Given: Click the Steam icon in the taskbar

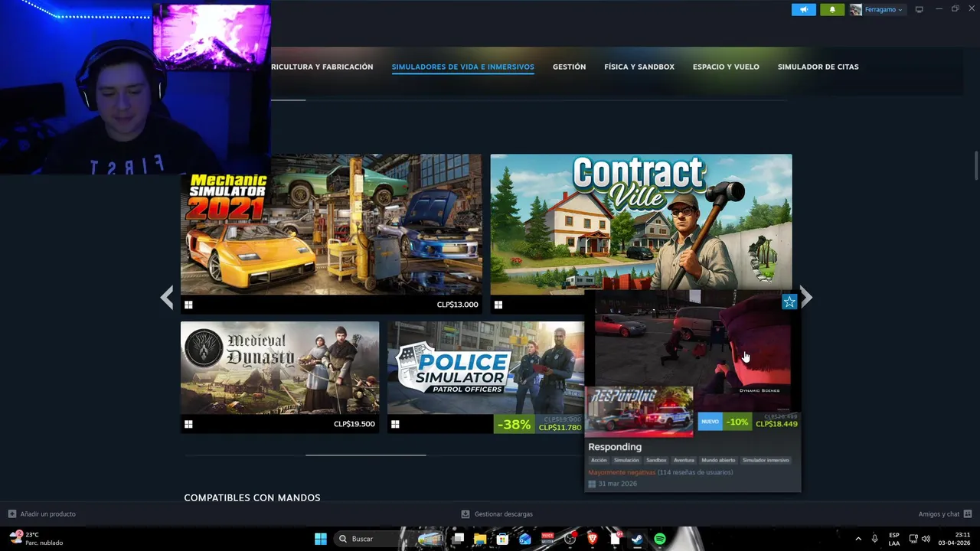Looking at the screenshot, I should 637,539.
